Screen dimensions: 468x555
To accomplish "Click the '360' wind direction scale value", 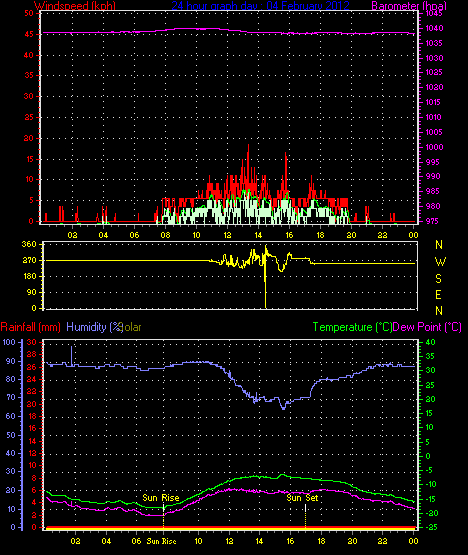I will [x=29, y=244].
